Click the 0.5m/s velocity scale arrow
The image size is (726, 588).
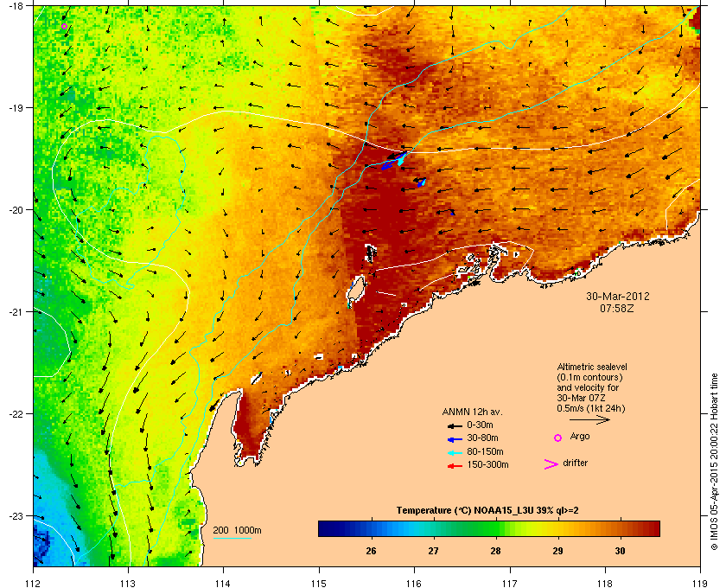[589, 419]
